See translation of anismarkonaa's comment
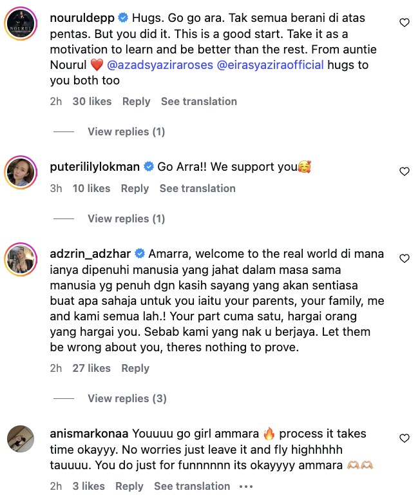 pos(192,487)
